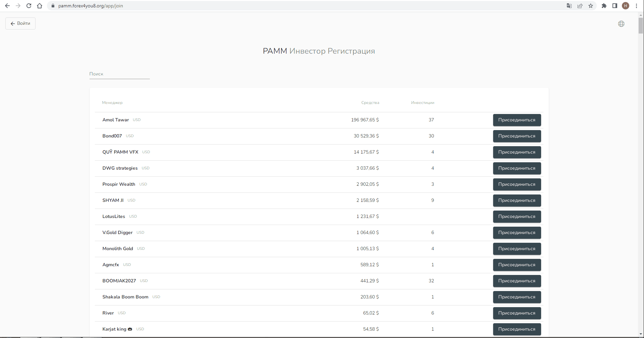Viewport: 644px width, 338px height.
Task: Join the BOOMJAK2027 manager
Action: coord(517,281)
